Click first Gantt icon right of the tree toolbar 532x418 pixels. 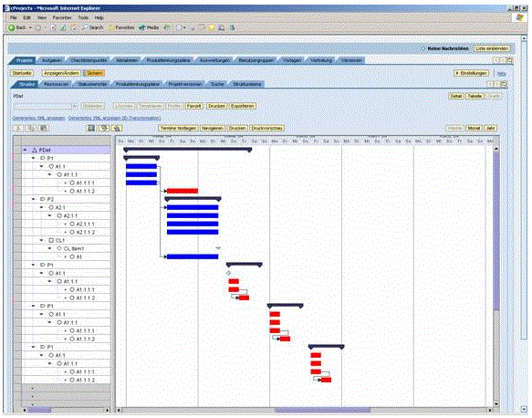click(91, 129)
